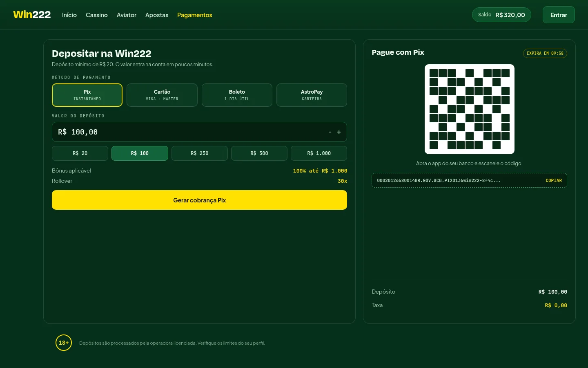Click the Saldo R$ 320,00 balance pill
588x368 pixels.
(x=501, y=15)
